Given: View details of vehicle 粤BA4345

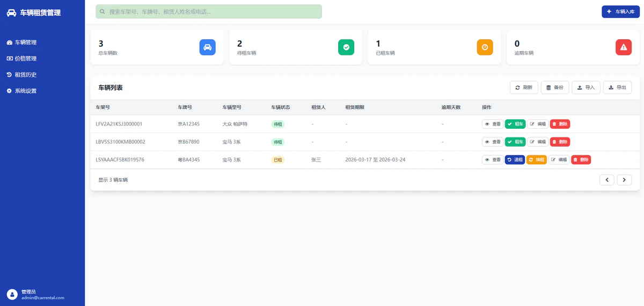Looking at the screenshot, I should [x=492, y=160].
